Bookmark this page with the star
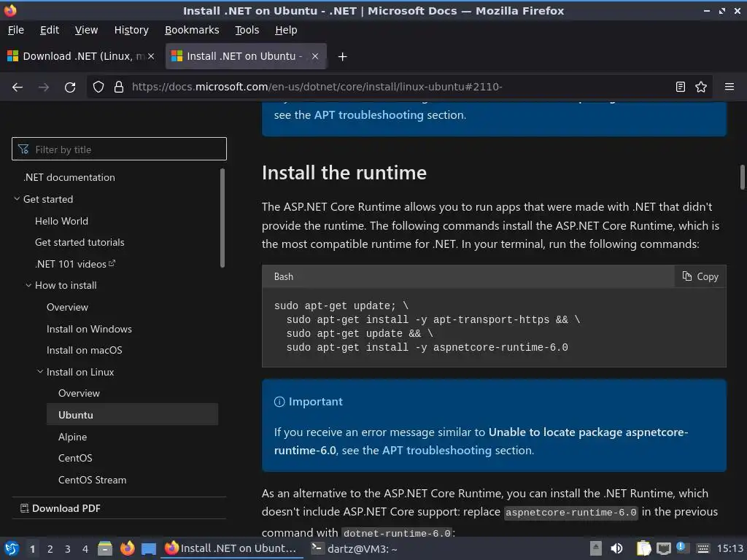Image resolution: width=747 pixels, height=560 pixels. point(701,87)
